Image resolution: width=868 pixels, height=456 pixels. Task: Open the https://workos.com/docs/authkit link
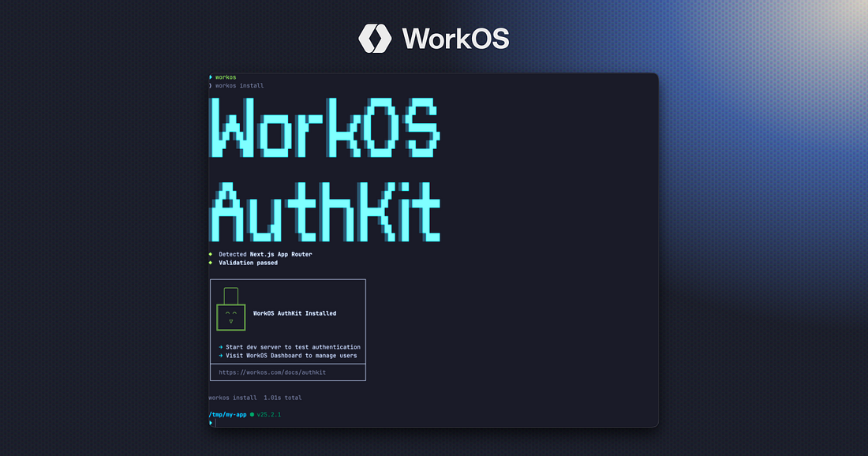click(272, 372)
